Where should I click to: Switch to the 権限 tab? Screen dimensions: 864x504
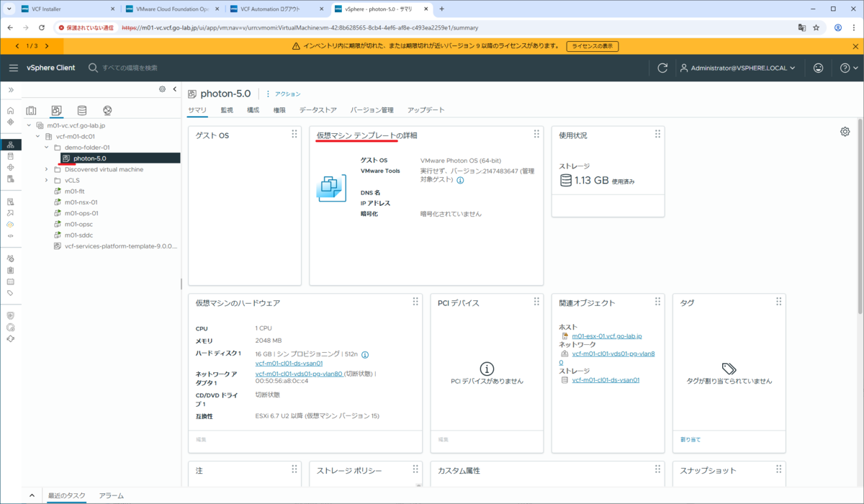tap(279, 110)
